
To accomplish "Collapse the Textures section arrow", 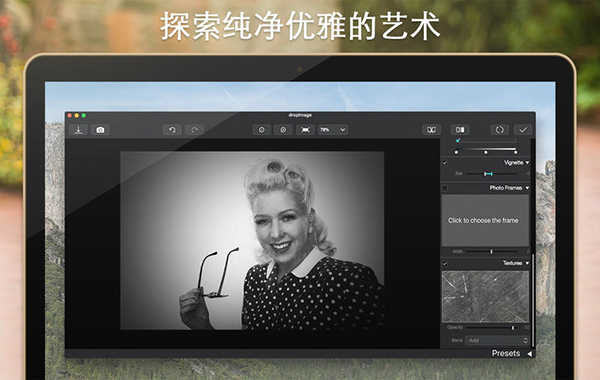I will 527,263.
